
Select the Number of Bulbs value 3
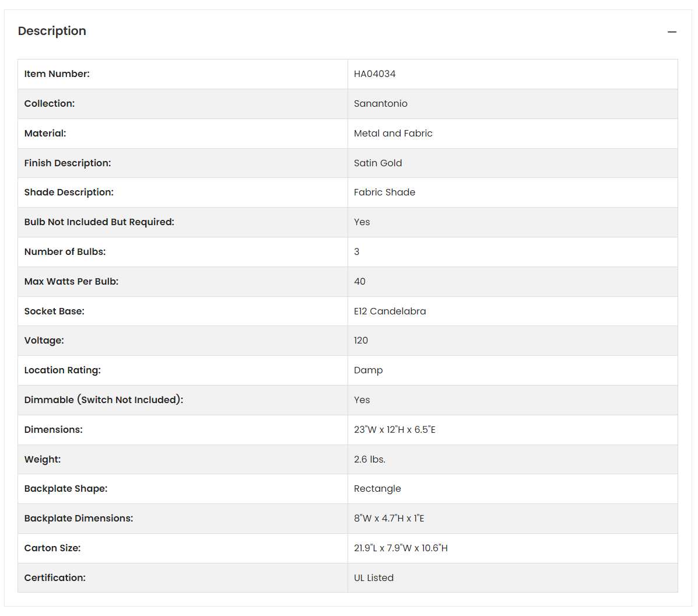coord(356,251)
